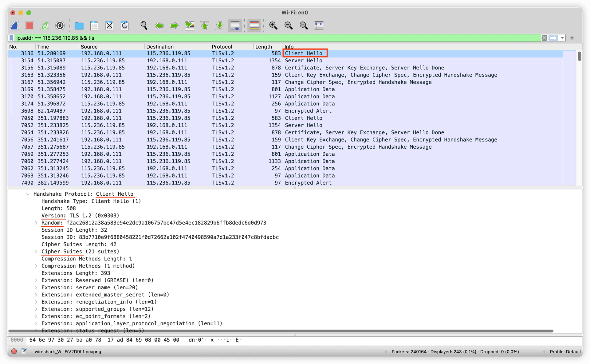The height and width of the screenshot is (364, 590).
Task: Toggle packet list colorization
Action: [x=254, y=25]
